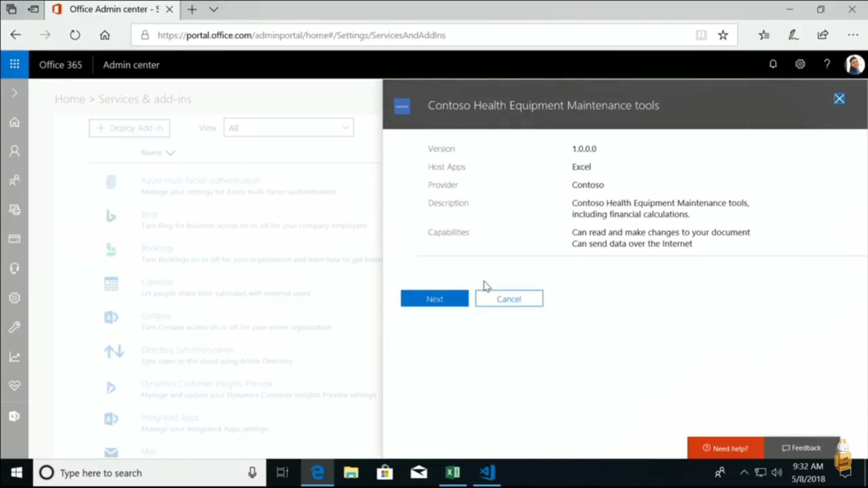Open Users section in sidebar
The width and height of the screenshot is (868, 488).
pyautogui.click(x=14, y=151)
